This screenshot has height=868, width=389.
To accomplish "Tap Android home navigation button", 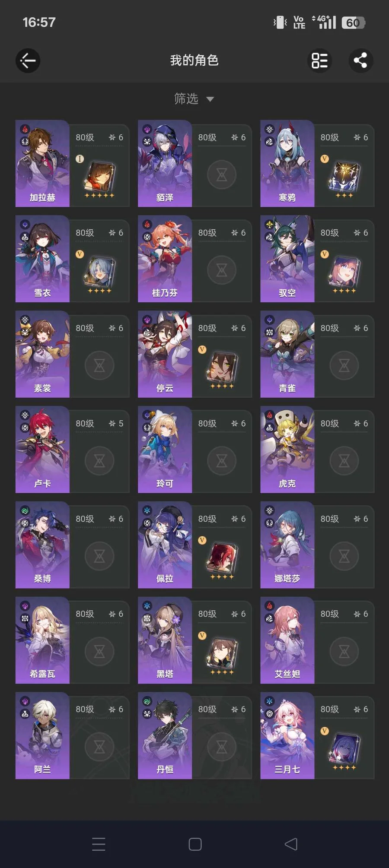I will click(x=195, y=844).
